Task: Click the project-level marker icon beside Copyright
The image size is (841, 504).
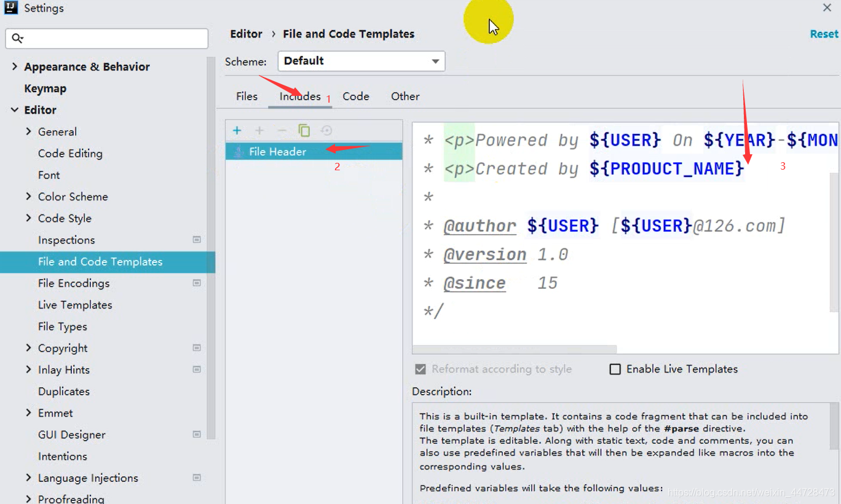Action: 197,348
